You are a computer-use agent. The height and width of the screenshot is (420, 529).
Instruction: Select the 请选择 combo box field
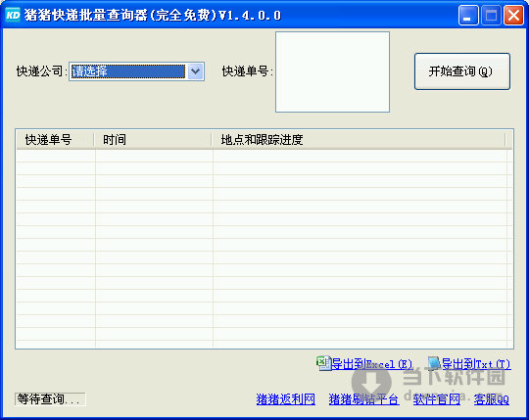tap(136, 71)
